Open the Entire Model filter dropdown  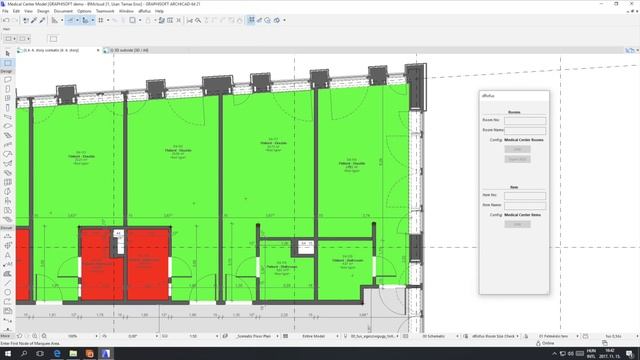pos(337,336)
